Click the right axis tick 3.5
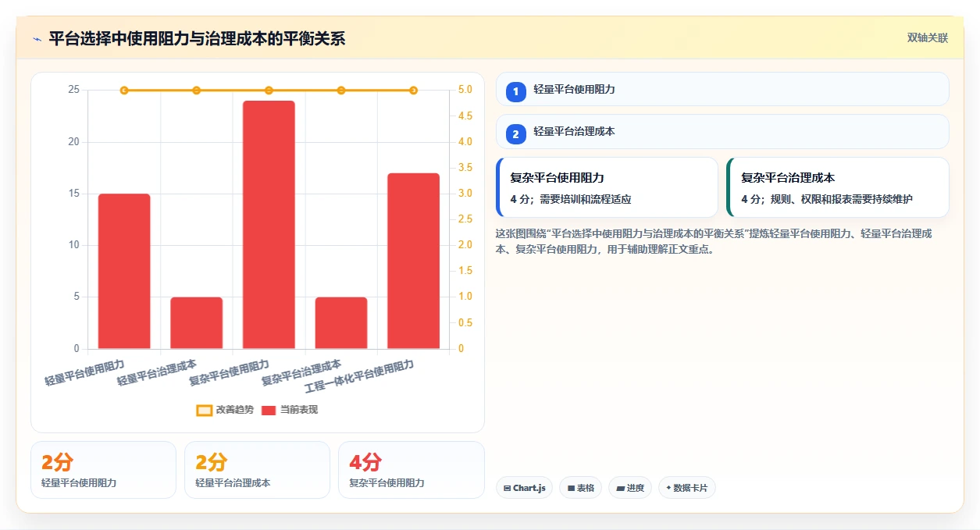980x530 pixels. click(x=465, y=168)
